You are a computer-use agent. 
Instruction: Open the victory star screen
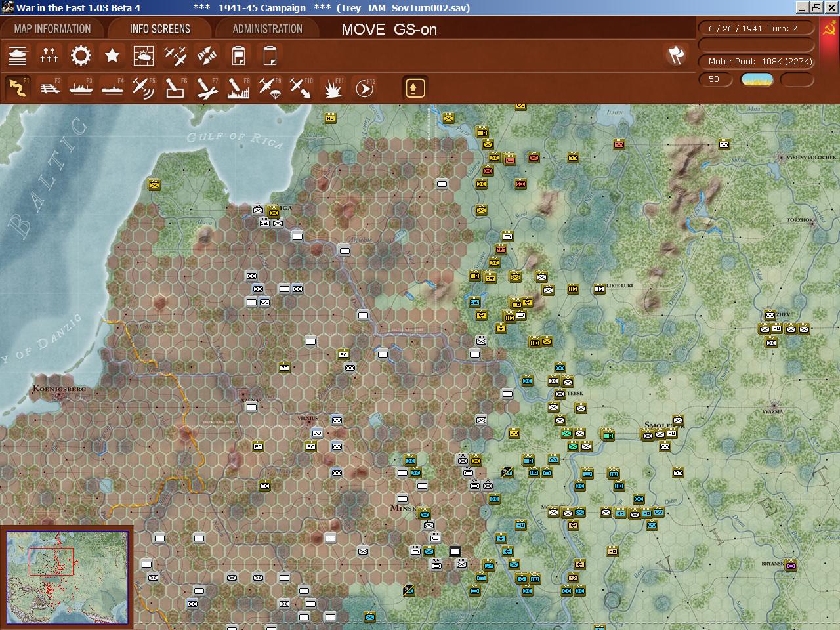coord(112,56)
